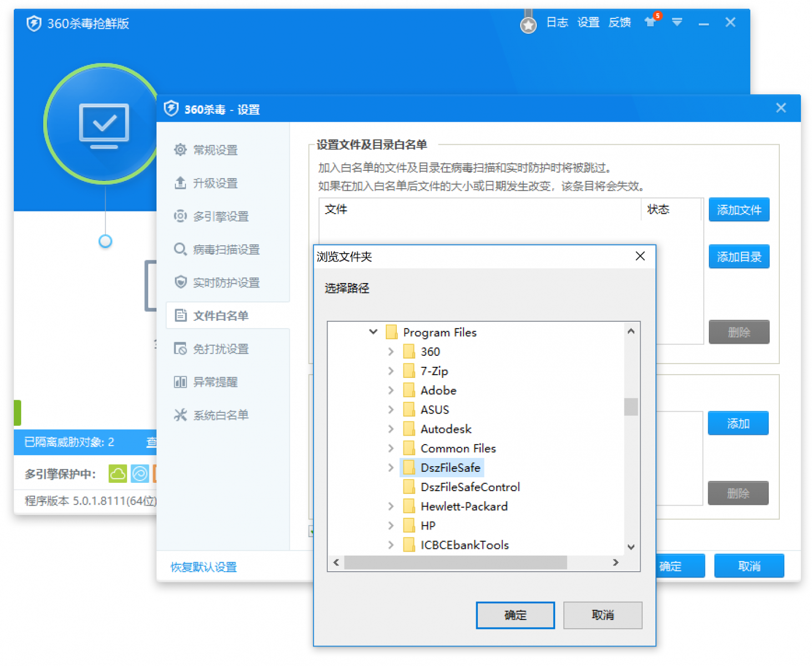The width and height of the screenshot is (812, 666).
Task: Expand the ASUS folder node
Action: [391, 410]
